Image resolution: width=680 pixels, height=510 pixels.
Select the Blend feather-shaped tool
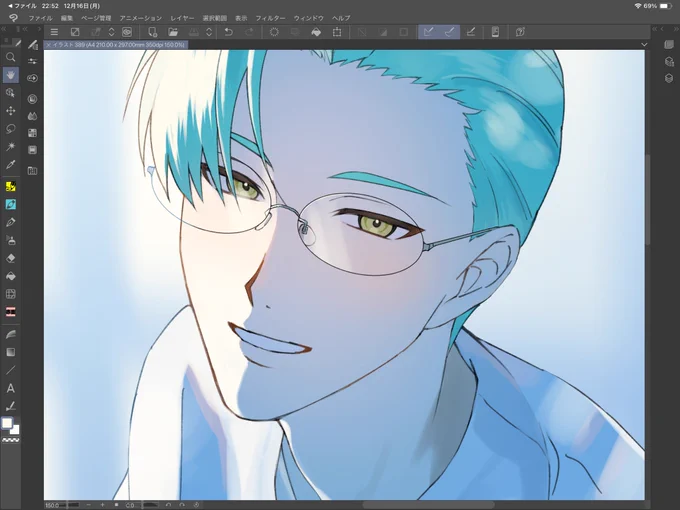(x=10, y=334)
